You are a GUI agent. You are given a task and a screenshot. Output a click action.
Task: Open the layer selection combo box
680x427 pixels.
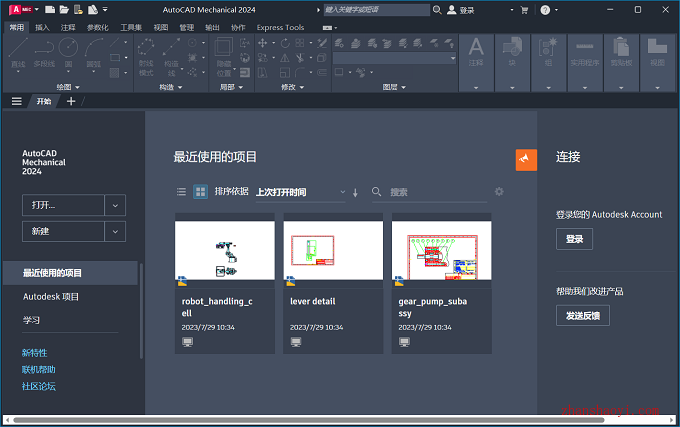(x=394, y=58)
